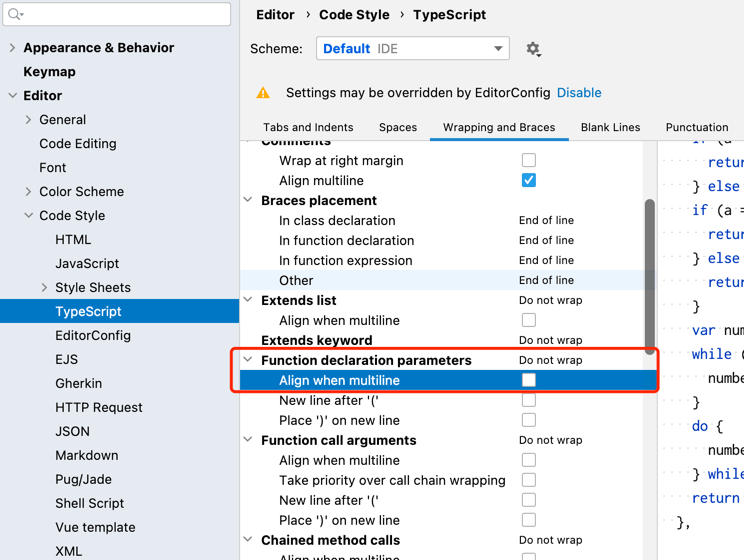
Task: Enable Extends list Align when multiline
Action: coord(529,320)
